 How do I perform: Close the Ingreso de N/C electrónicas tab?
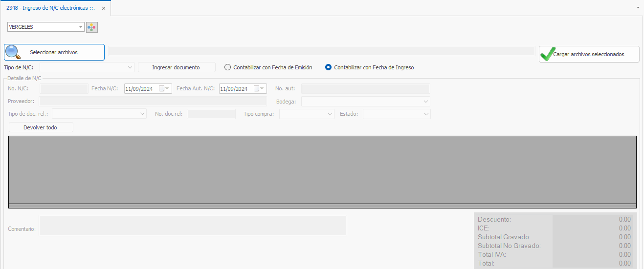click(104, 8)
